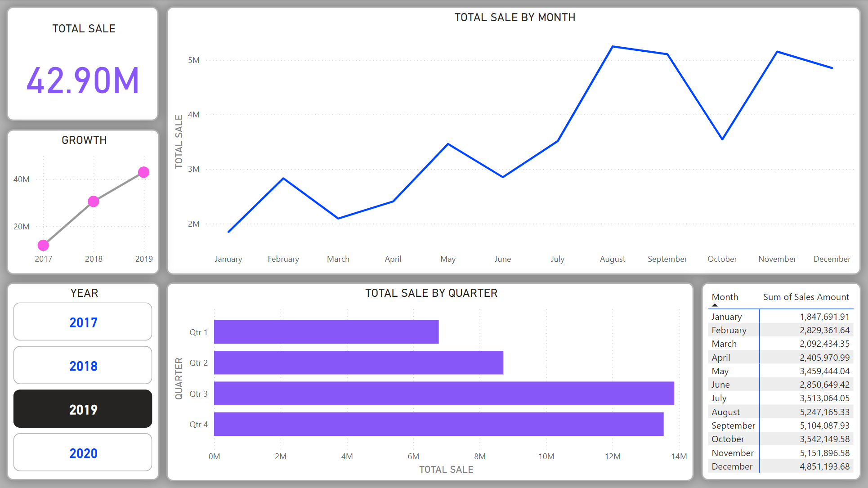This screenshot has width=868, height=488.
Task: Sort table by Sum of Sales Amount header
Action: click(805, 297)
